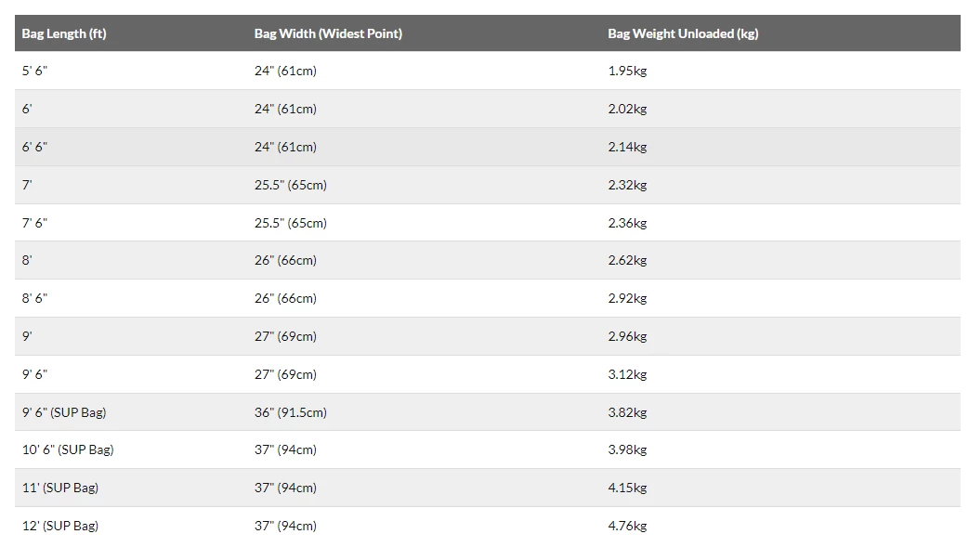Click the 4.76kg weight value

[x=627, y=526]
